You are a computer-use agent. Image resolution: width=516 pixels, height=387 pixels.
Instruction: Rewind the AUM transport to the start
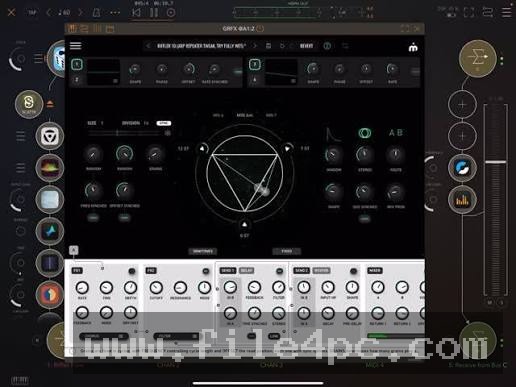pyautogui.click(x=136, y=13)
